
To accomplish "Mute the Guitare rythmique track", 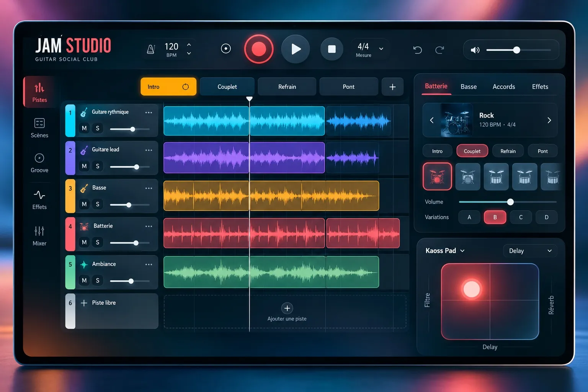I will tap(84, 128).
